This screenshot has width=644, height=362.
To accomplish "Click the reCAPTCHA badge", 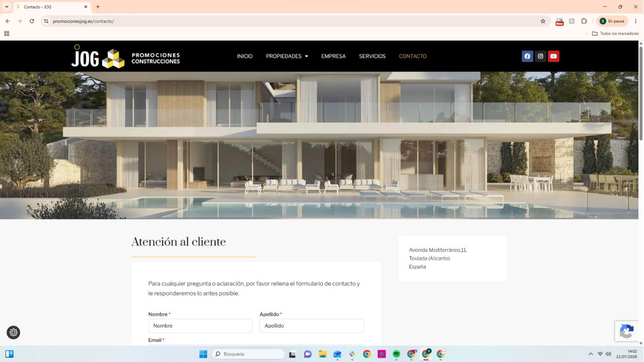I will pyautogui.click(x=626, y=331).
